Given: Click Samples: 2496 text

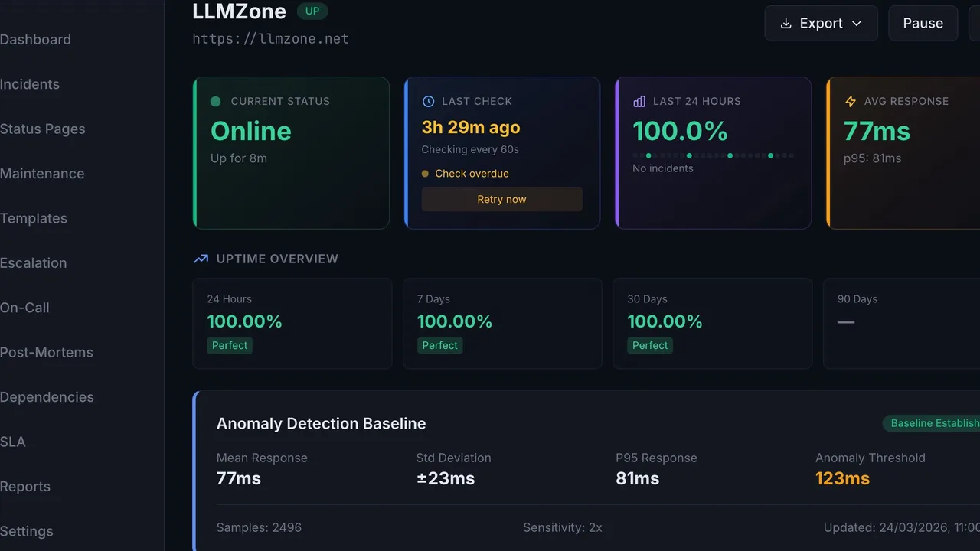Looking at the screenshot, I should tap(259, 527).
